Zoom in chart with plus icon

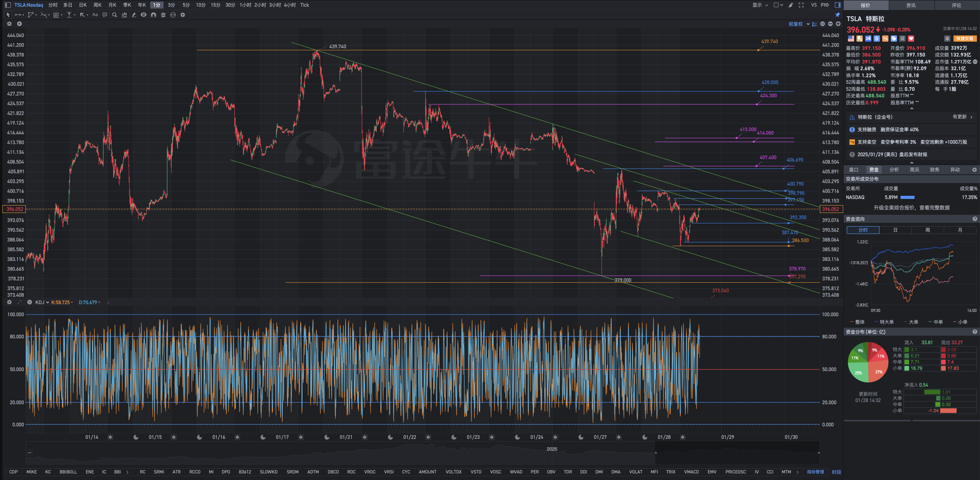(x=838, y=24)
